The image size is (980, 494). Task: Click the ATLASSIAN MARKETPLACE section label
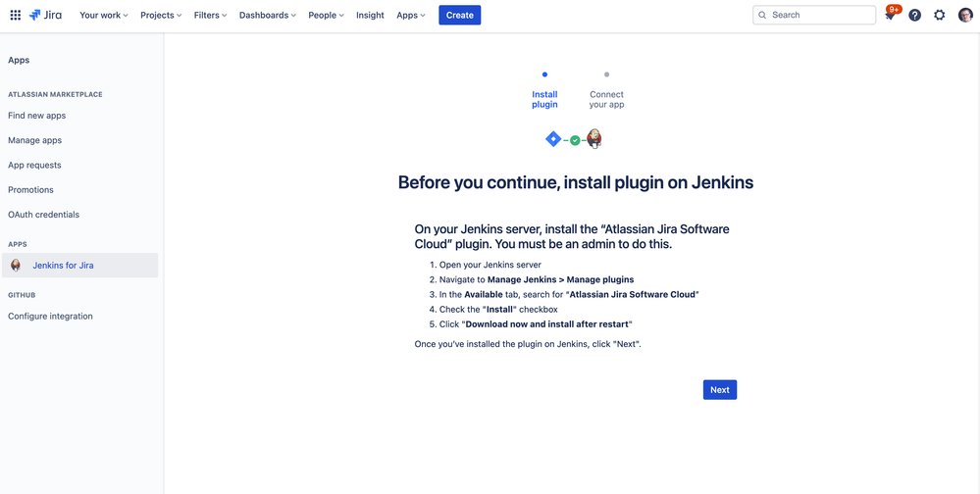point(55,94)
